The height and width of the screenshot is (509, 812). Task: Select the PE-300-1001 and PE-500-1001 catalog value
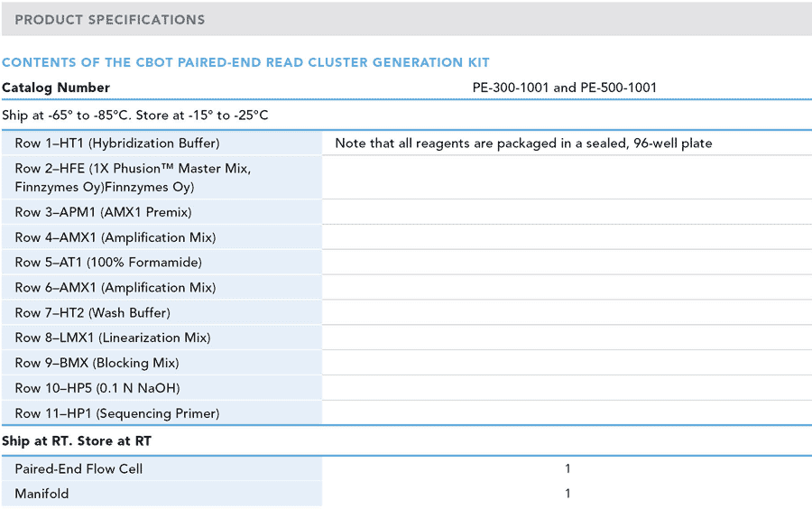(565, 88)
